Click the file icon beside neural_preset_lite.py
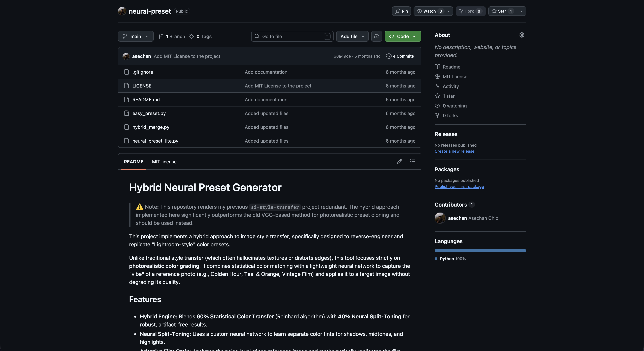The image size is (644, 351). click(126, 141)
